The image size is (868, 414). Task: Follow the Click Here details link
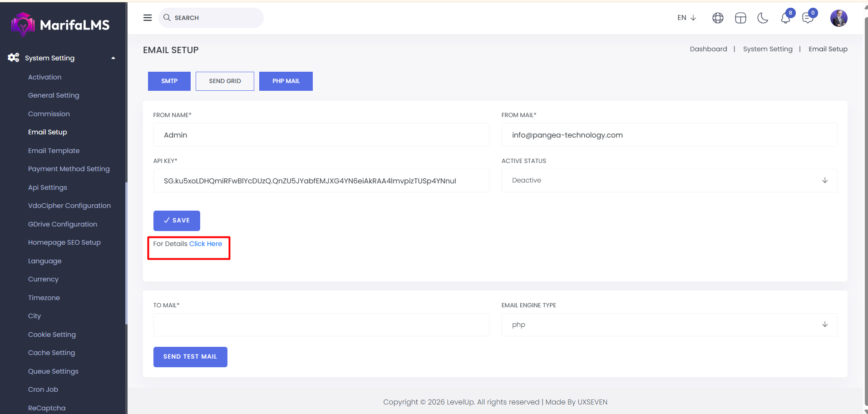coord(206,244)
